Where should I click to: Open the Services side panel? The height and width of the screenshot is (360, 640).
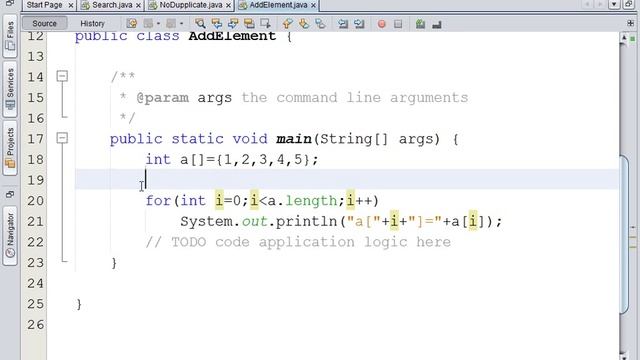click(x=10, y=89)
